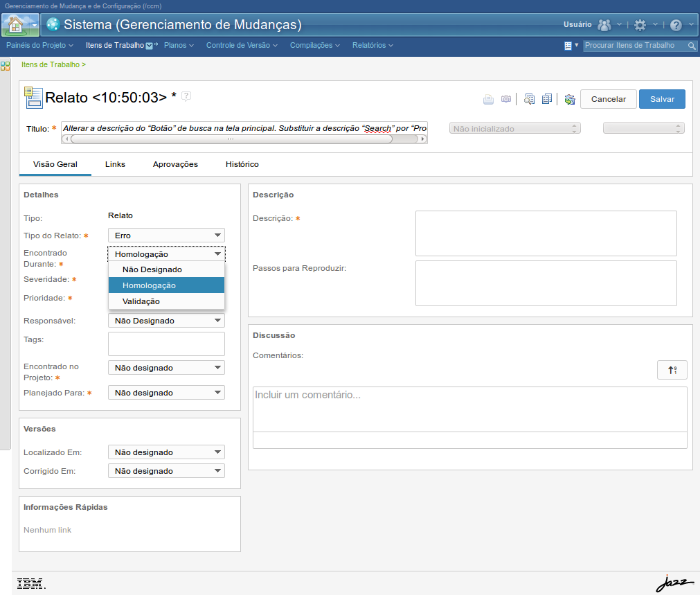Image resolution: width=700 pixels, height=595 pixels.
Task: Click the IBM logo in the footer
Action: pyautogui.click(x=31, y=583)
